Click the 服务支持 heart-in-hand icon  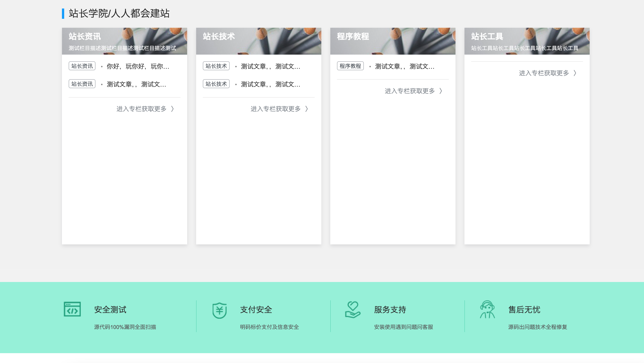(x=353, y=310)
